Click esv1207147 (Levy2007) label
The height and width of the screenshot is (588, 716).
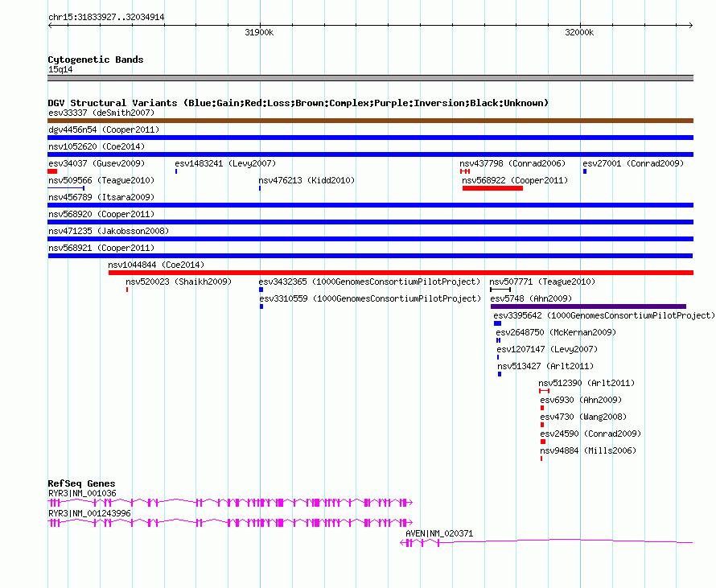coord(547,349)
